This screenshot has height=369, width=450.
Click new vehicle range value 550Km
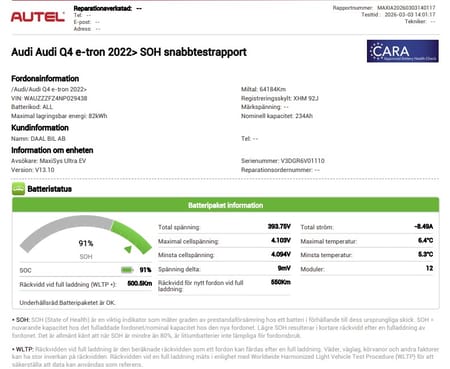pos(281,282)
